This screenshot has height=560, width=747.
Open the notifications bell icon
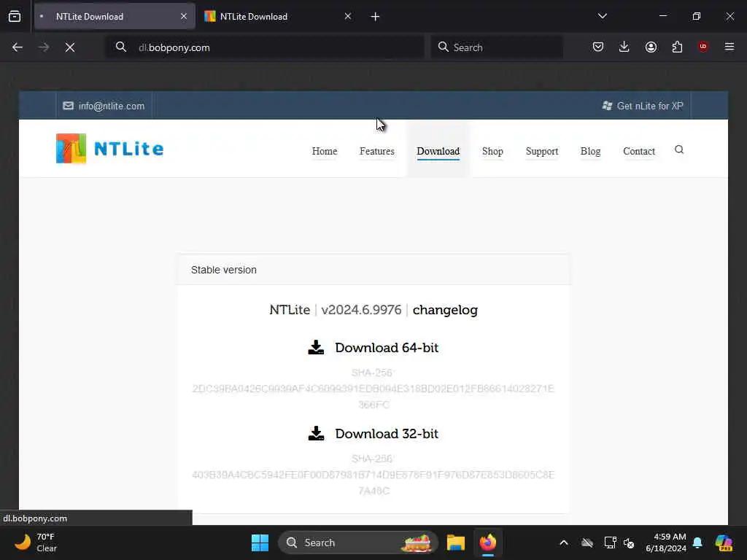pos(697,542)
